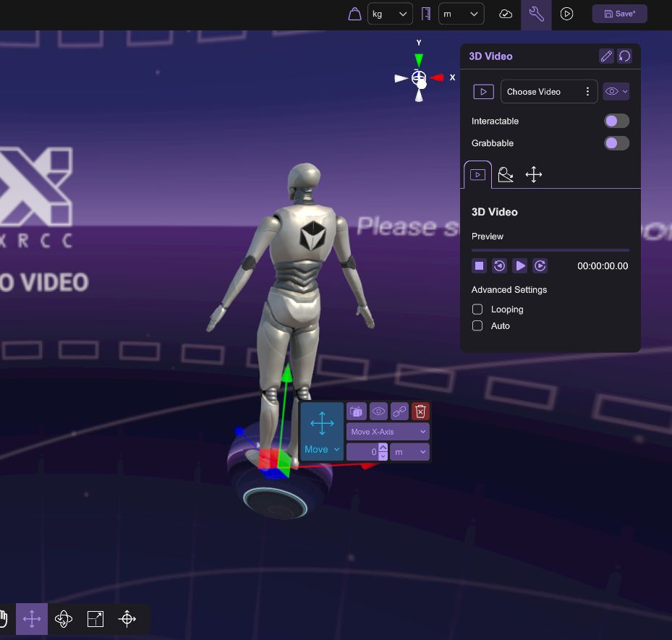Open the wrench settings tool
This screenshot has height=640, width=672.
click(x=536, y=14)
